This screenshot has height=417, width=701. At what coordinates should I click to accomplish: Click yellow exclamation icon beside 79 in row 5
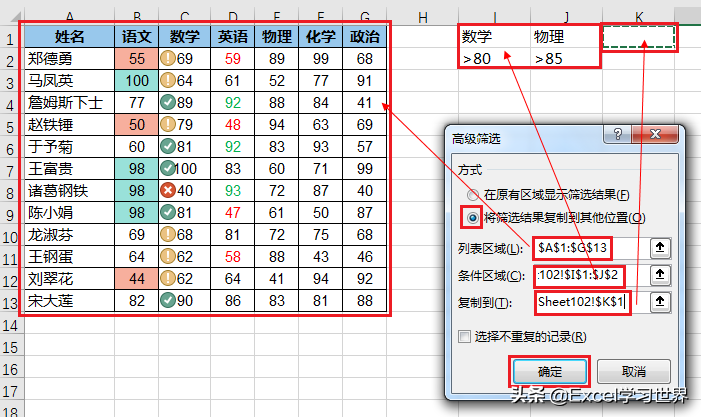168,125
